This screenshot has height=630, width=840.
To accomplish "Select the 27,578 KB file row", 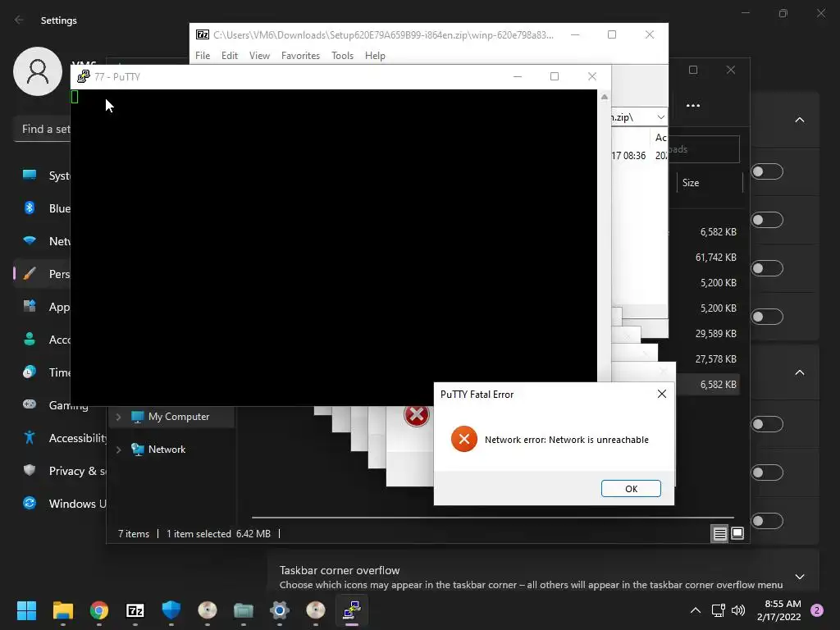I will (715, 359).
